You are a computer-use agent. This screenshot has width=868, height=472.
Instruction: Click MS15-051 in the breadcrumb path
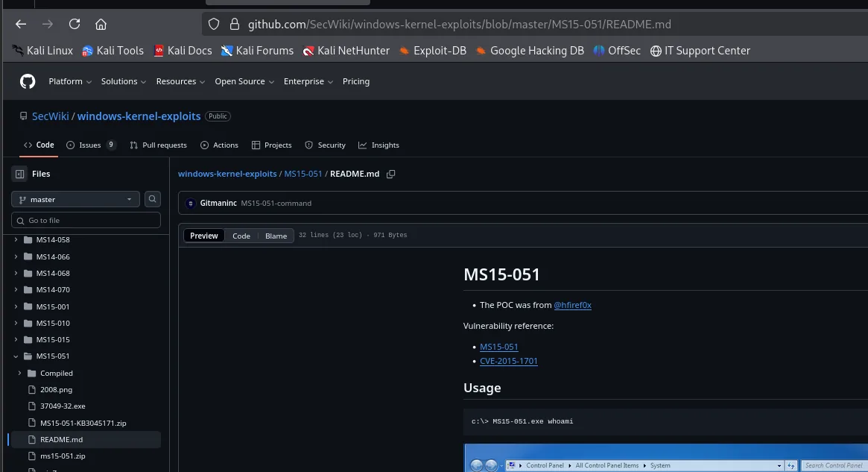(302, 174)
